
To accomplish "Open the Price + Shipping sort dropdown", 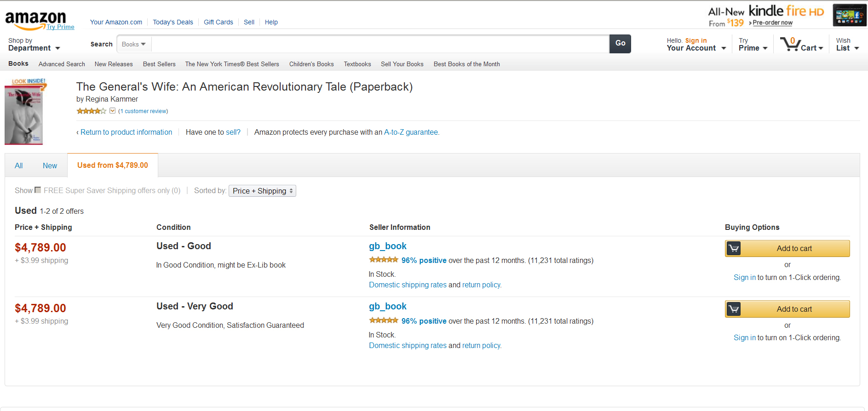I will click(262, 191).
